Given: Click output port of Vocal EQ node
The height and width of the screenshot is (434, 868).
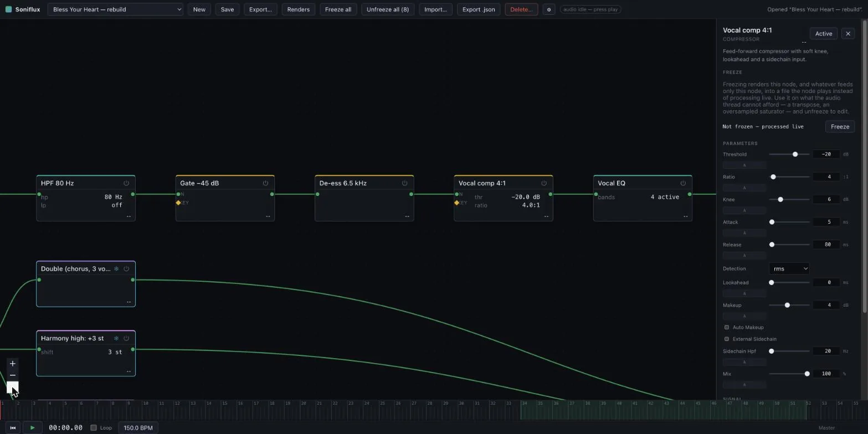Looking at the screenshot, I should [690, 194].
